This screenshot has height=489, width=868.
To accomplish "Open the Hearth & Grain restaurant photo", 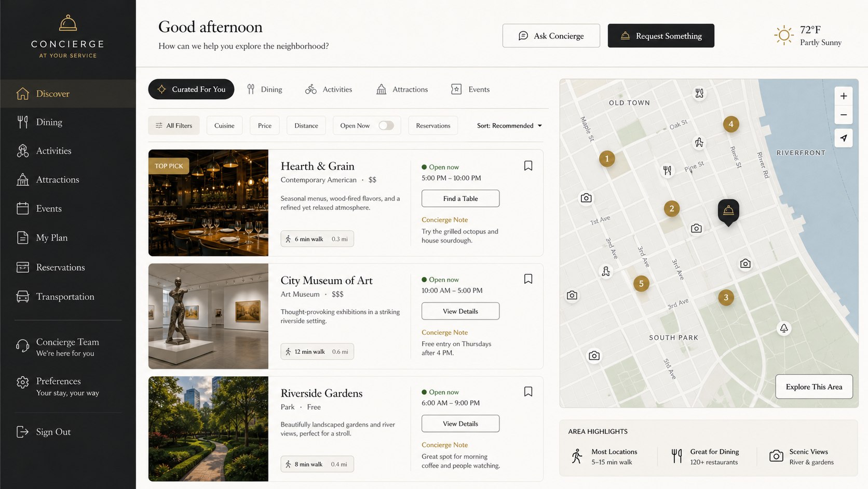I will (208, 203).
